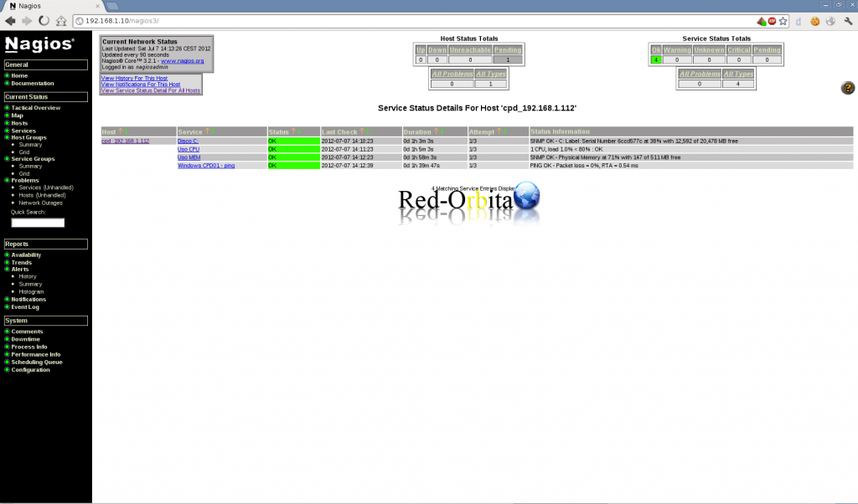
Task: Open the Windows CPD01 - ping service
Action: 206,166
